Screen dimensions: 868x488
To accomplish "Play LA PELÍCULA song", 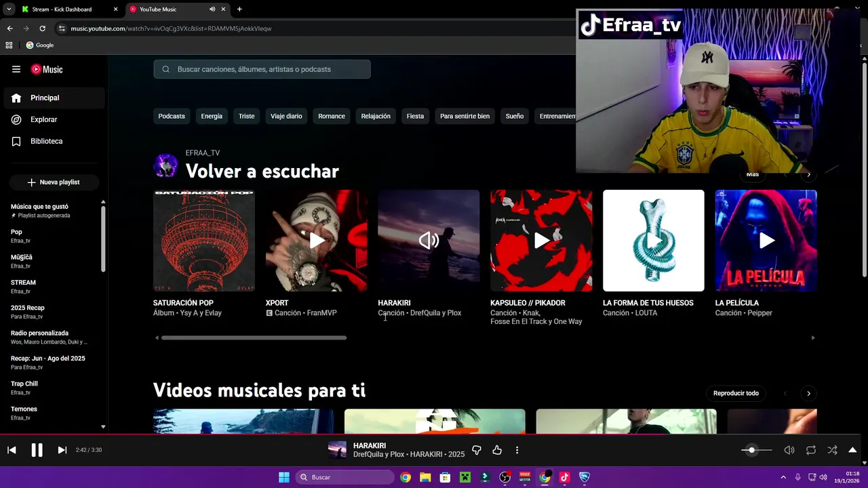I will point(766,241).
